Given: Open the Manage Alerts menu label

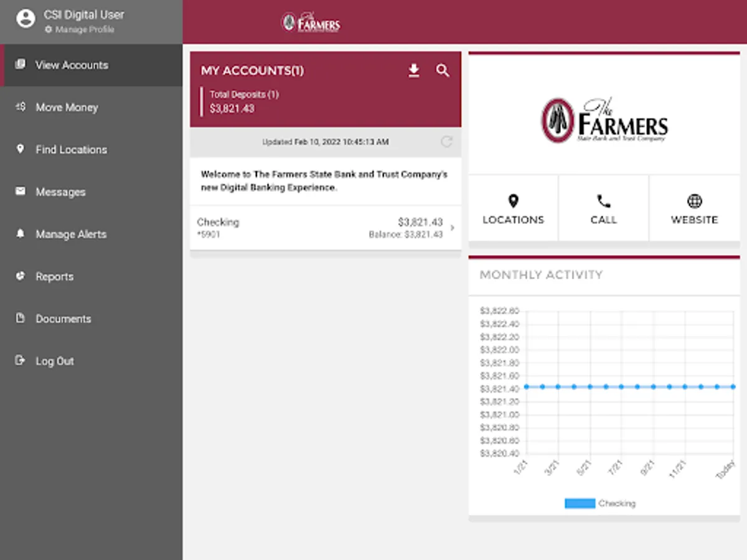Looking at the screenshot, I should [x=71, y=235].
